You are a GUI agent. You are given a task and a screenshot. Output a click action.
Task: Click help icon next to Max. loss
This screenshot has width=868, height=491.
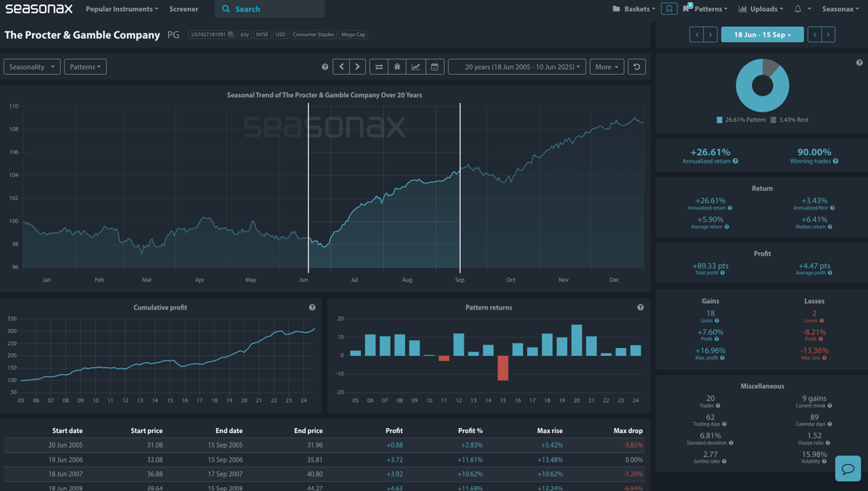pyautogui.click(x=825, y=358)
